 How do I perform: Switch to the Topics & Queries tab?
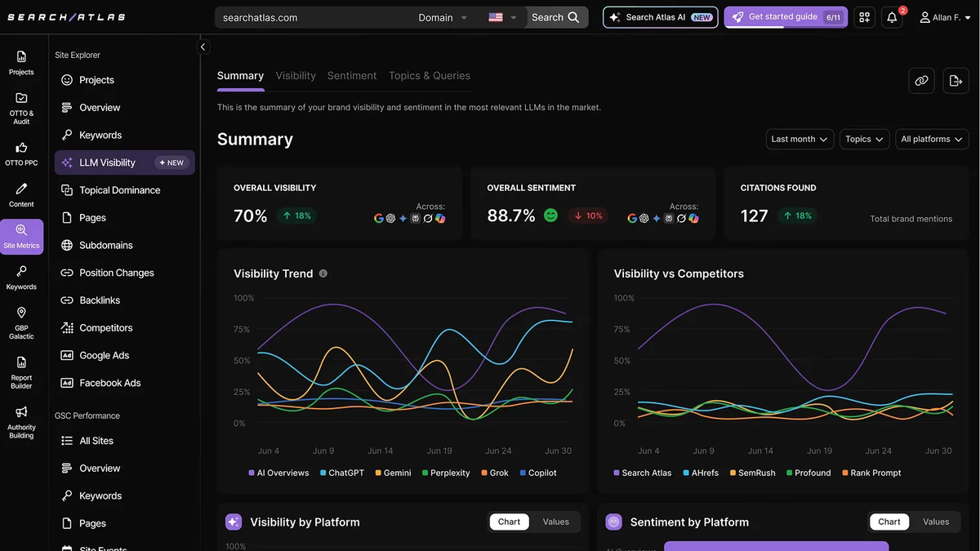point(430,76)
